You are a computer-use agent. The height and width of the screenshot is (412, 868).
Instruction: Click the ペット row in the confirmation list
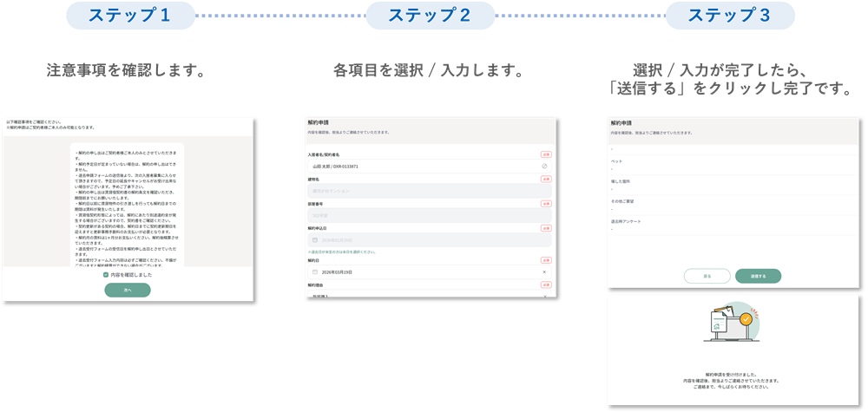[733, 165]
